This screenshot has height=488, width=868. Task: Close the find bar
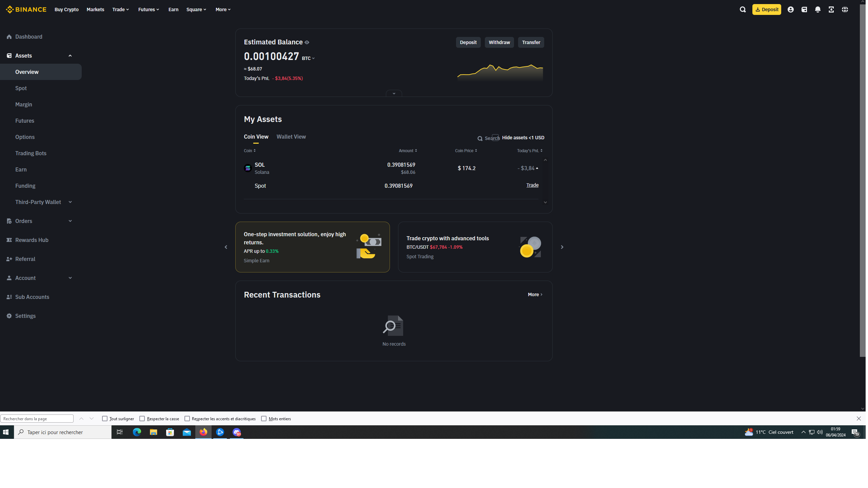(859, 419)
